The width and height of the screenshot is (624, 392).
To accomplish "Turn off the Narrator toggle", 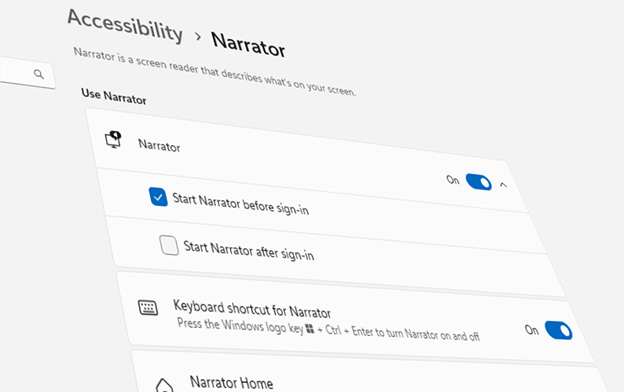I will point(478,182).
